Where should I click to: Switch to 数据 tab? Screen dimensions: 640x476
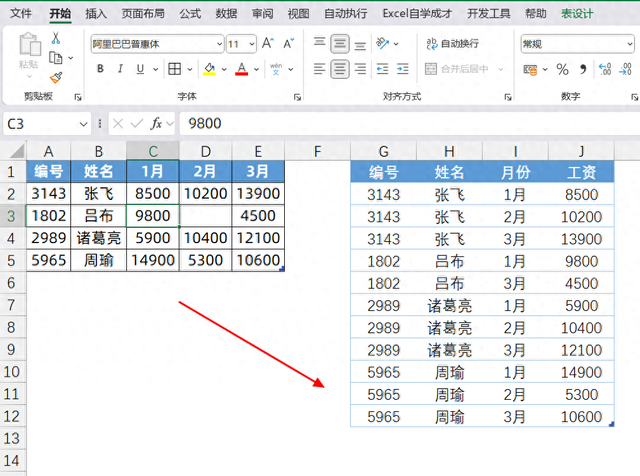[227, 13]
